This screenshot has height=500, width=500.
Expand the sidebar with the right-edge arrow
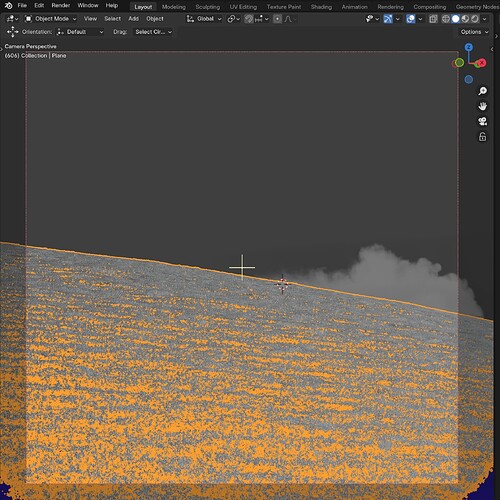(x=492, y=49)
